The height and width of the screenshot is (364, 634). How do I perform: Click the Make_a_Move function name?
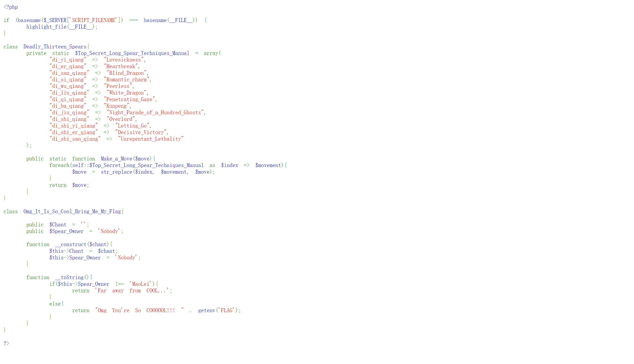[116, 159]
